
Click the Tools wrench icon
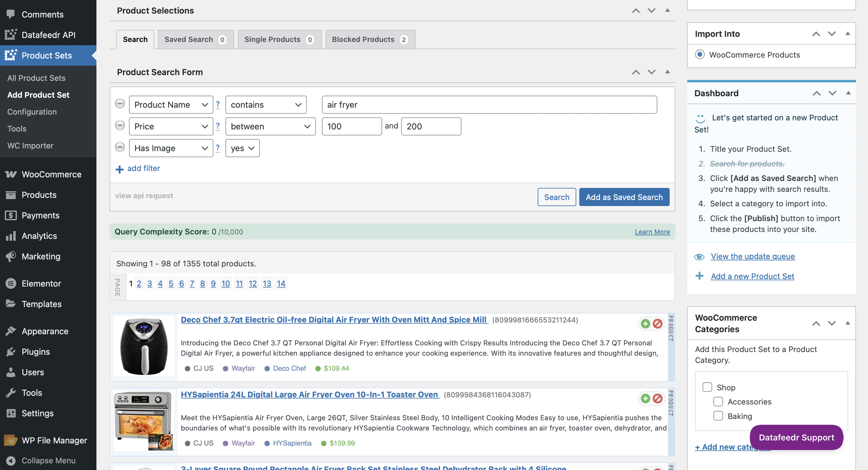(x=11, y=392)
